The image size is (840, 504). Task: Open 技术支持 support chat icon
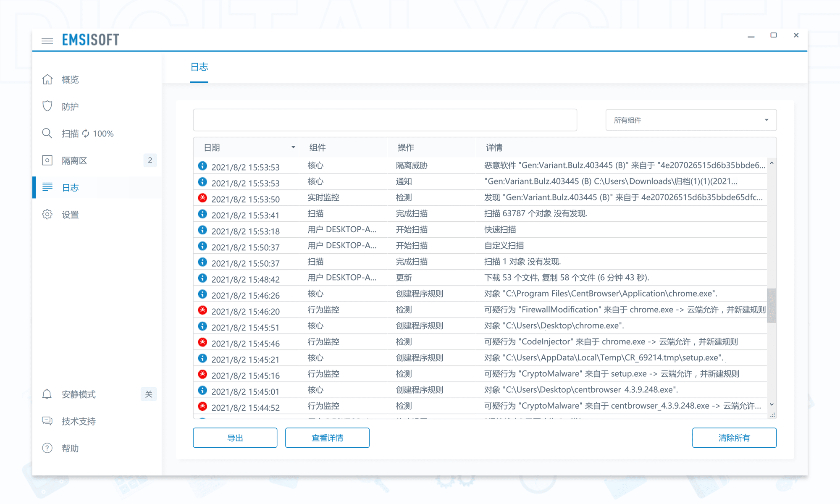point(47,421)
